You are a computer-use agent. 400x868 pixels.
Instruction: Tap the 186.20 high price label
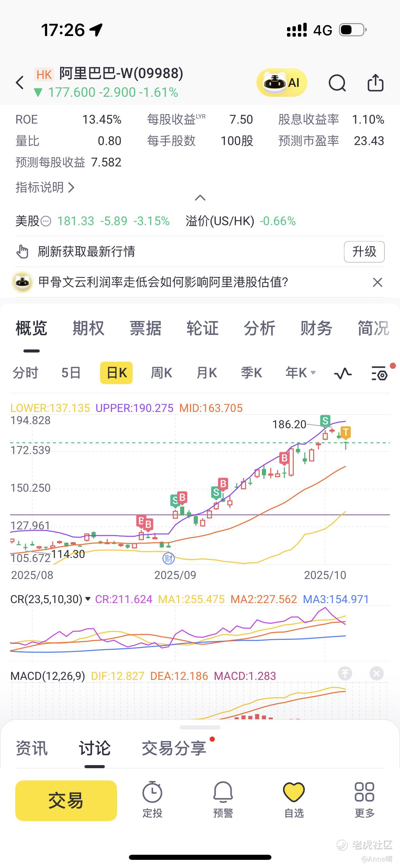coord(289,424)
